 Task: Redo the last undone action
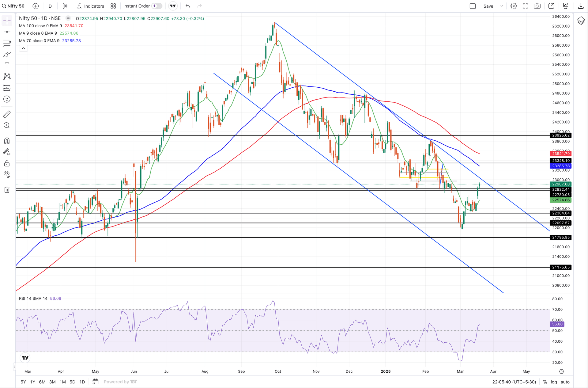(x=200, y=6)
